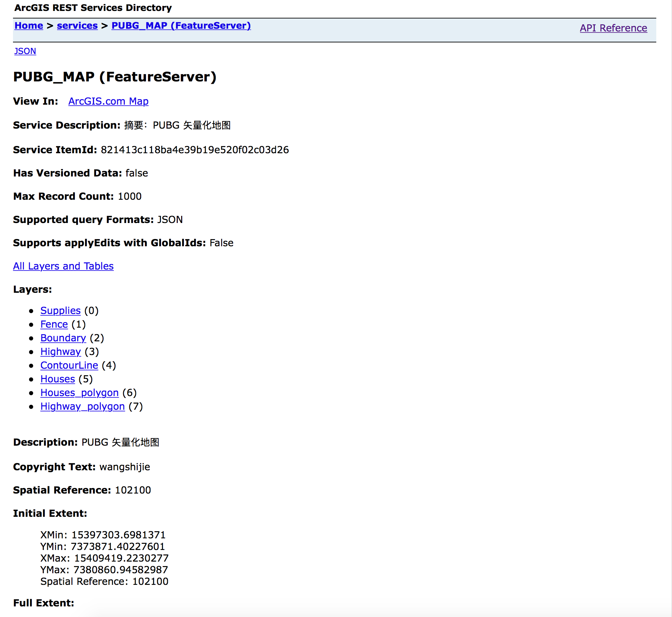This screenshot has height=617, width=672.
Task: Open the Home breadcrumb link
Action: click(x=29, y=26)
